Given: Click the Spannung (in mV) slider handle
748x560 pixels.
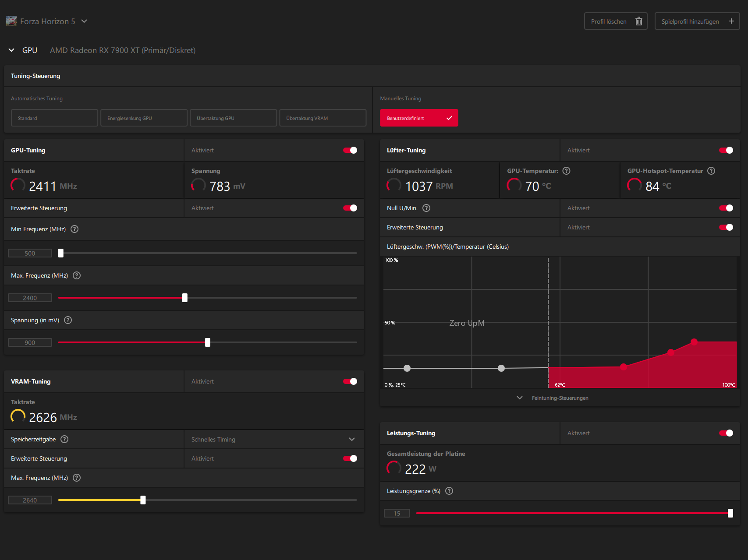Looking at the screenshot, I should click(x=208, y=342).
